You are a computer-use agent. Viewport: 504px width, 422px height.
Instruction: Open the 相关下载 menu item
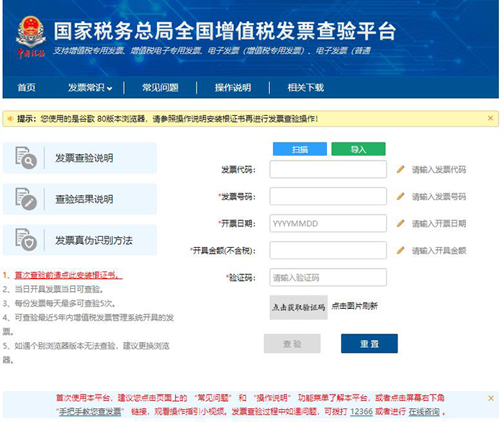306,87
